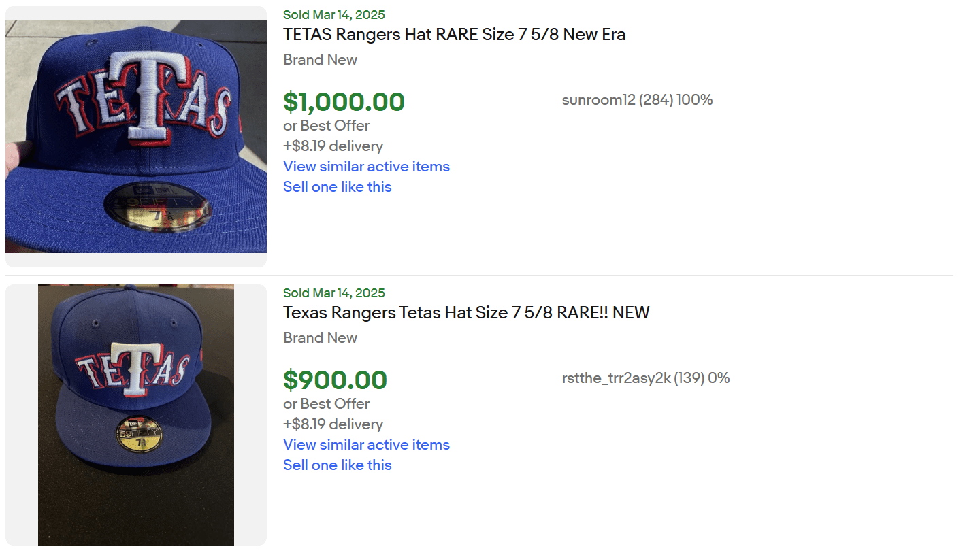Click the delivery cost on the sunroom12 listing
The height and width of the screenshot is (551, 980).
pyautogui.click(x=333, y=146)
